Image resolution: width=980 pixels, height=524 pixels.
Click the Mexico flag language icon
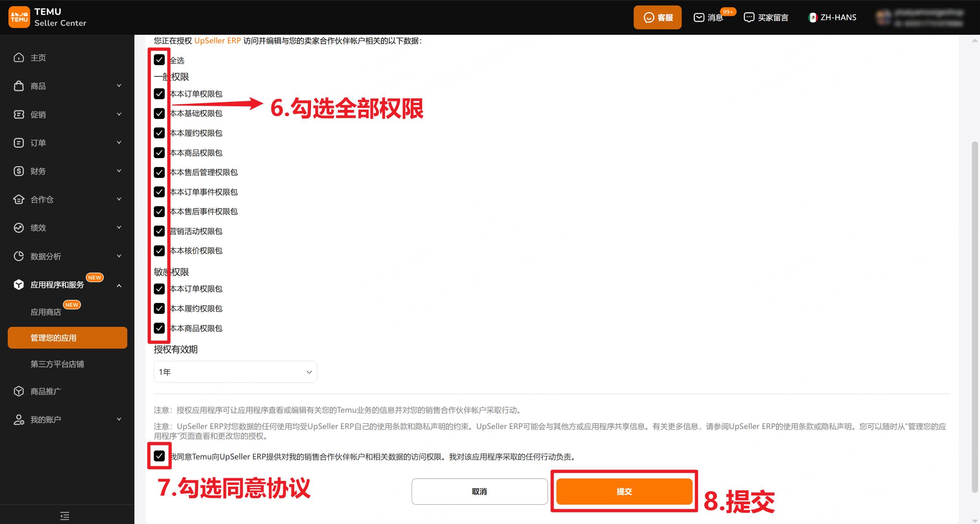(812, 18)
